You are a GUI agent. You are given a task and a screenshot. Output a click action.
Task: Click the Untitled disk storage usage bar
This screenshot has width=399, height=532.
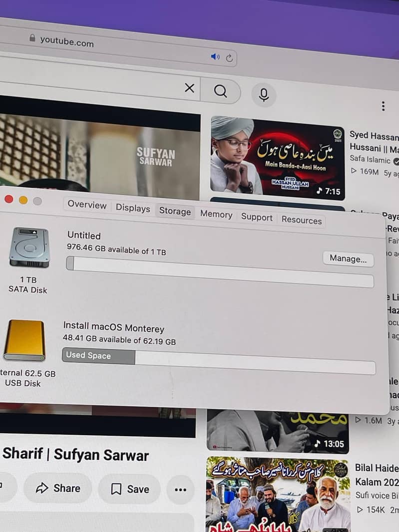point(220,272)
